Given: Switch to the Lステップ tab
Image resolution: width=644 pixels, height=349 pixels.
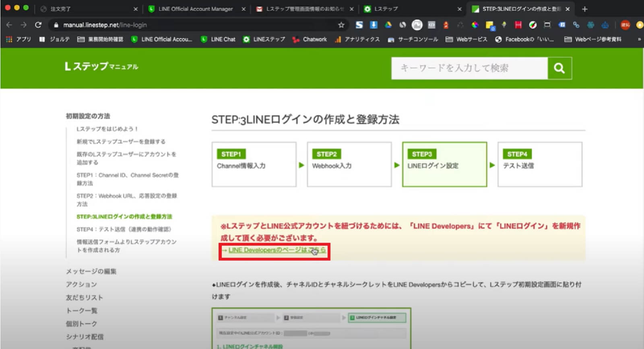Looking at the screenshot, I should coord(413,9).
